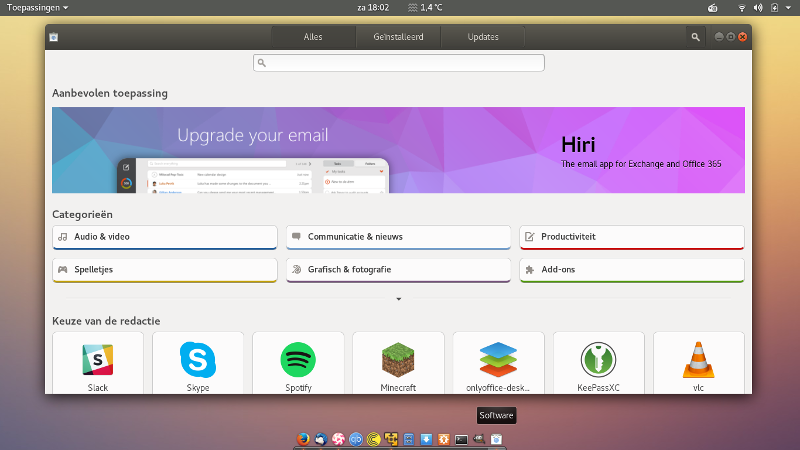Click the 'Categorieën' heading
The width and height of the screenshot is (800, 450).
[82, 214]
